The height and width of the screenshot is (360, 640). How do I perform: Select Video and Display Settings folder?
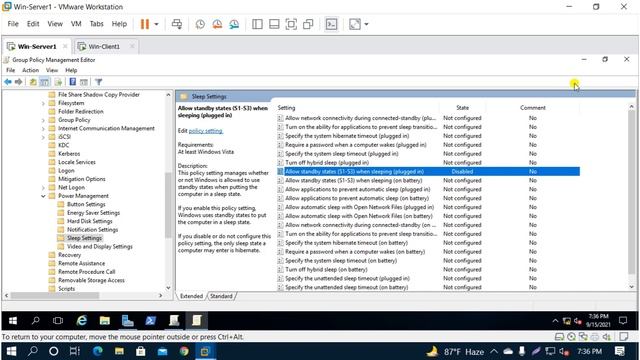(100, 247)
